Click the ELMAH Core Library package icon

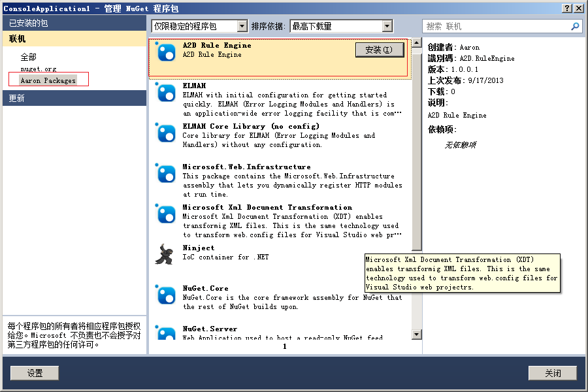tap(166, 133)
